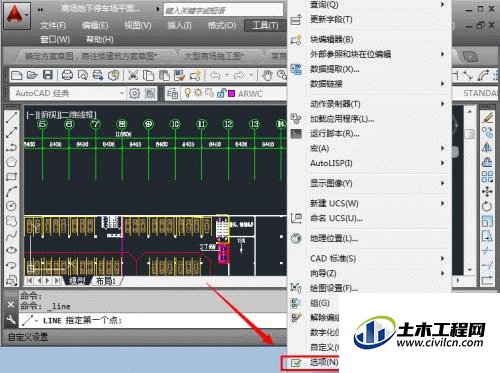The height and width of the screenshot is (373, 500).
Task: Select the Copy Object modify tool
Action: [x=487, y=132]
